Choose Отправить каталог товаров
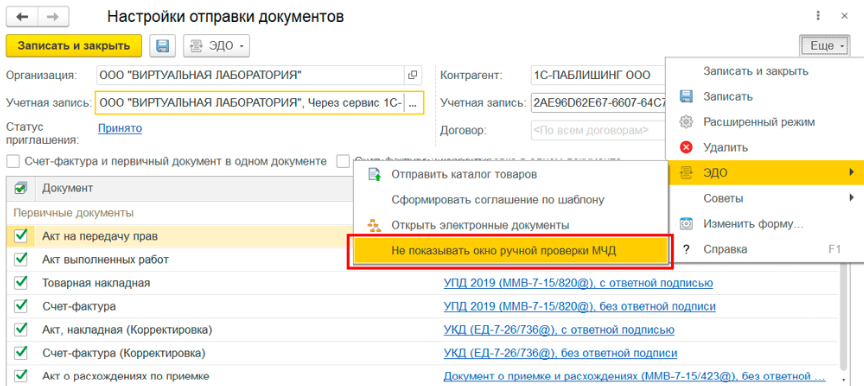The width and height of the screenshot is (864, 386). (464, 175)
